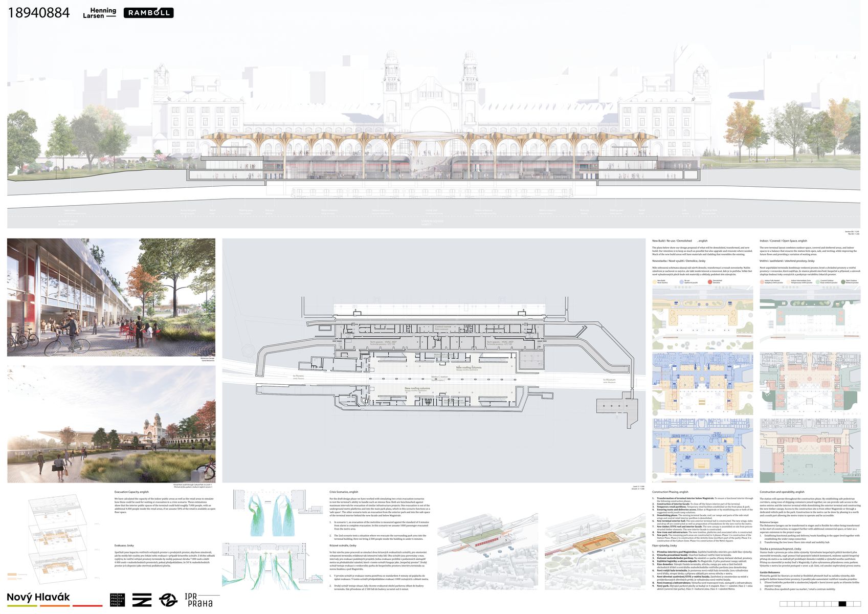Open the Boltzanova Garage street render image
Screen dimensions: 868x614
pos(111,297)
